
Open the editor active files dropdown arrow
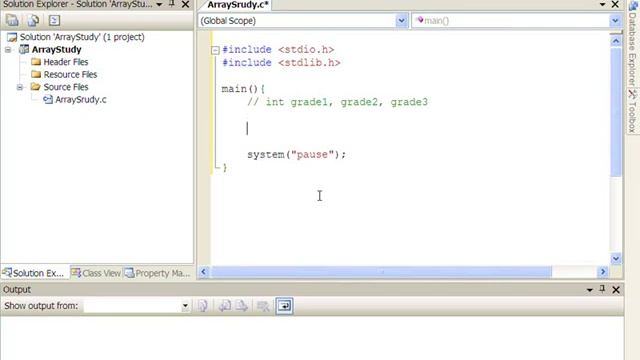[602, 4]
